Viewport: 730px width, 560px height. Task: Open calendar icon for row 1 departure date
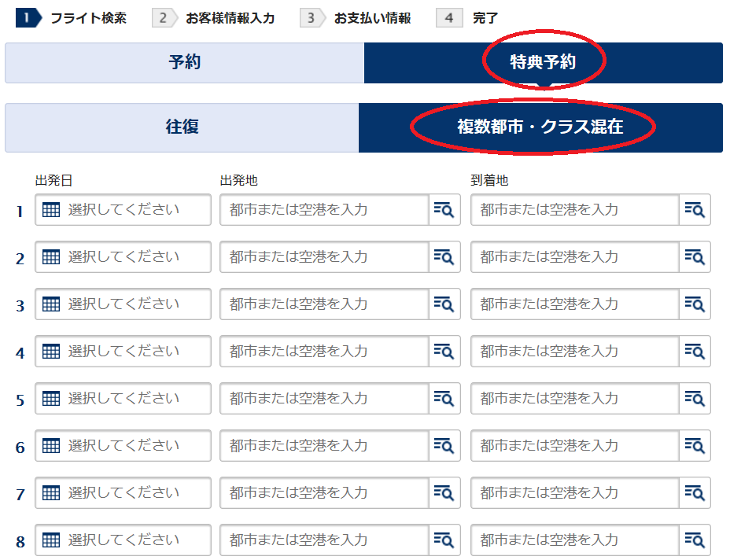pos(51,210)
